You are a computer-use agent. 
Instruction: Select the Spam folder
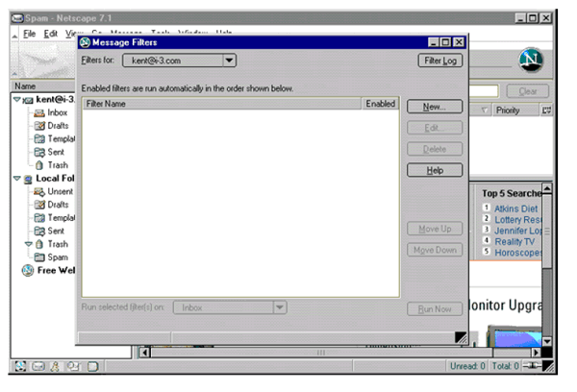(58, 257)
